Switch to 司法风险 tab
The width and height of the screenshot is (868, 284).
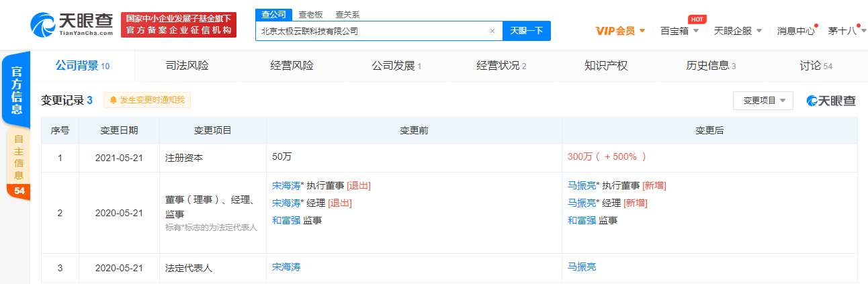(187, 66)
